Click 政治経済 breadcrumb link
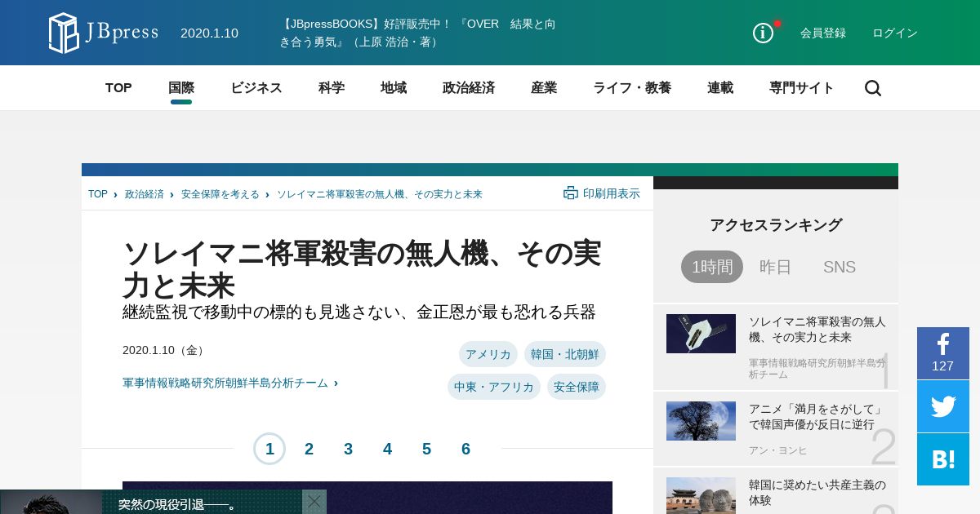Viewport: 980px width, 514px height. 145,194
